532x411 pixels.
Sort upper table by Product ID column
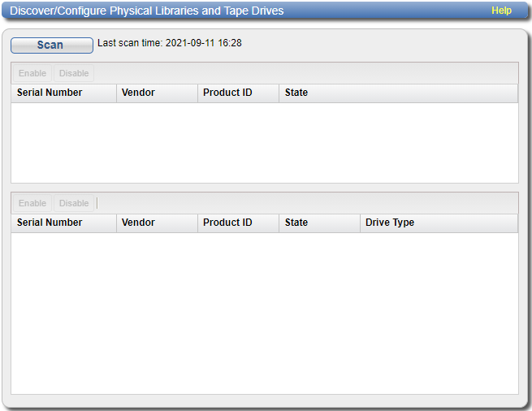pos(227,93)
